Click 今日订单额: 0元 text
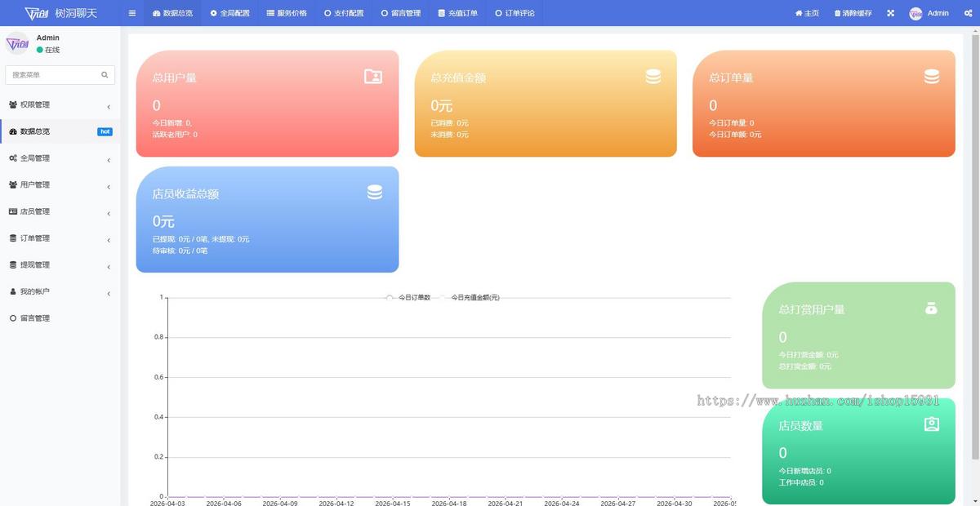Screen dimensions: 980x506 pos(735,134)
